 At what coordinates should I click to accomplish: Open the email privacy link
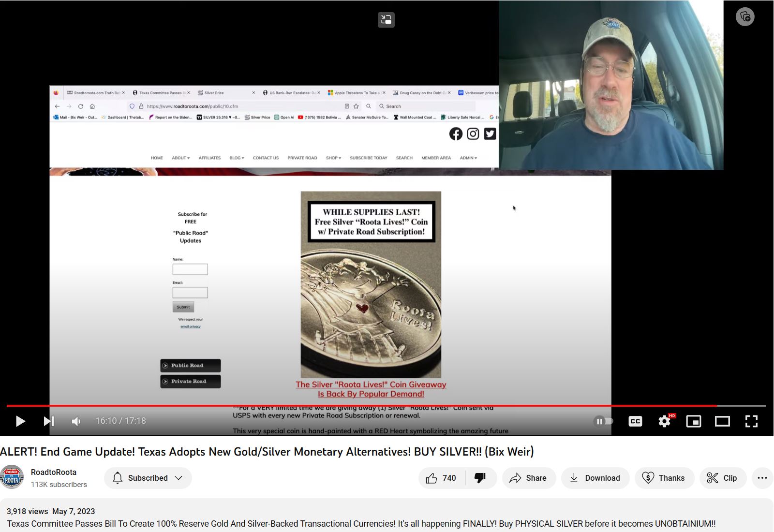click(x=191, y=326)
